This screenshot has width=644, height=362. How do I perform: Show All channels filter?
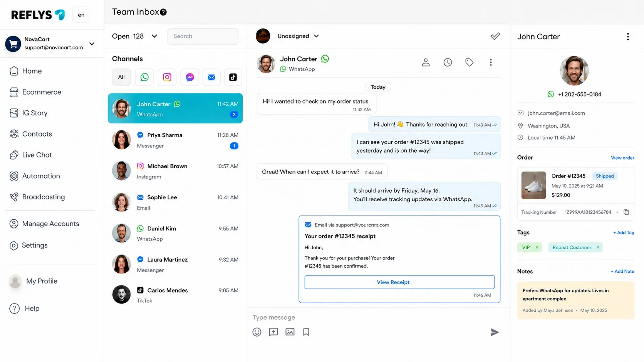(121, 77)
